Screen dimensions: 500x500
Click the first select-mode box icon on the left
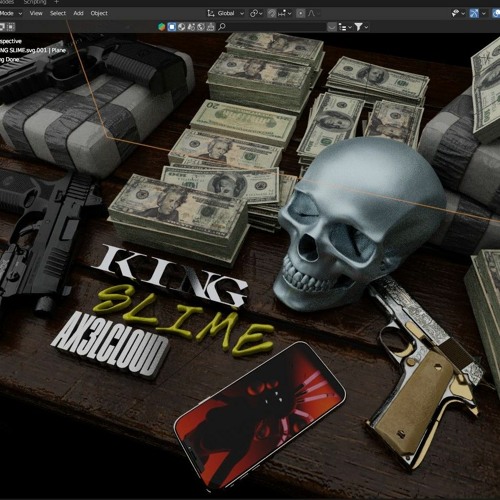(2, 27)
